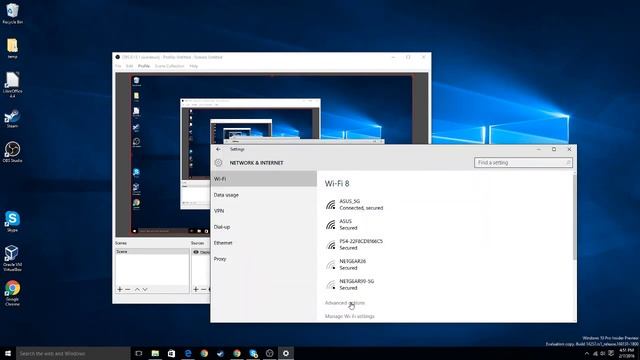Remove the selected source in OBS

(x=203, y=289)
